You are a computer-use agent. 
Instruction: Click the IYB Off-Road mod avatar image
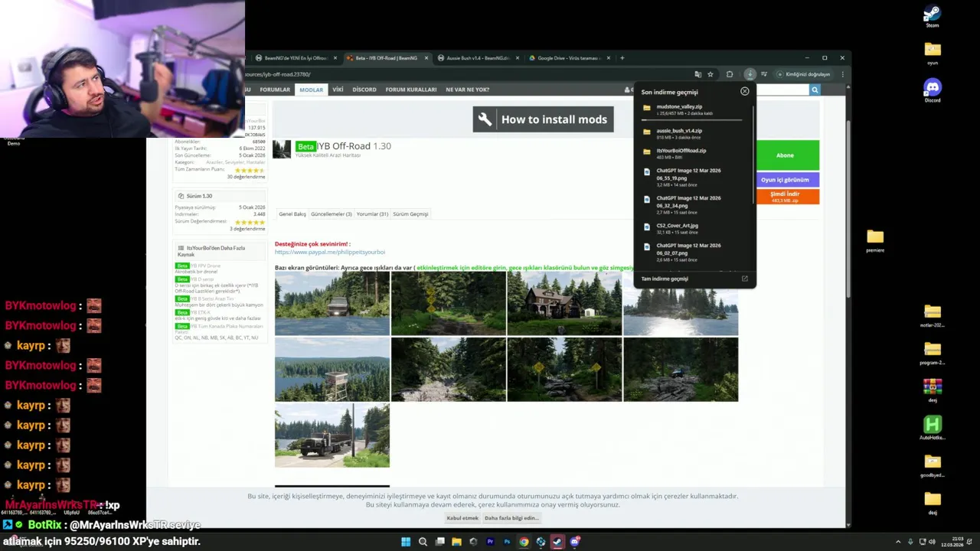click(282, 149)
